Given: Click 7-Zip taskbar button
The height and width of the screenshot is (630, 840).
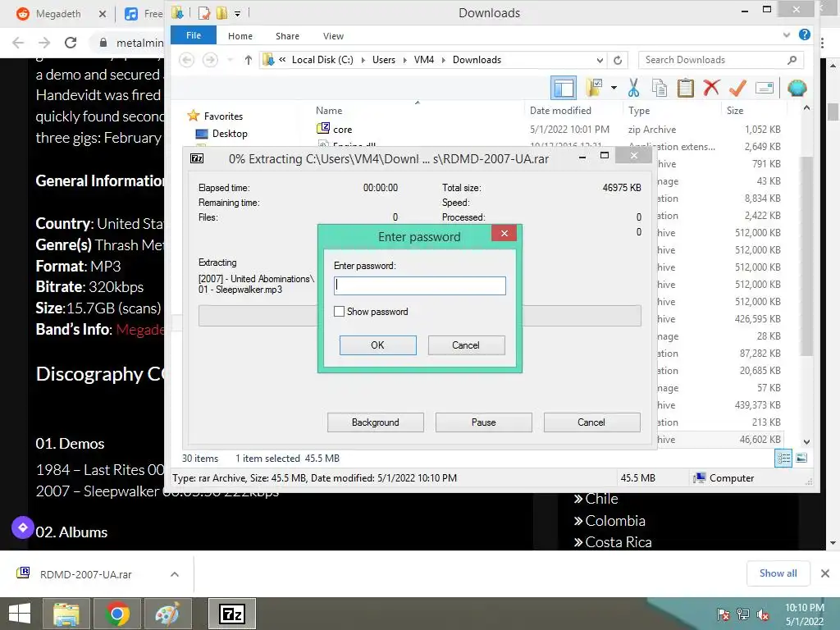Looking at the screenshot, I should click(x=232, y=614).
